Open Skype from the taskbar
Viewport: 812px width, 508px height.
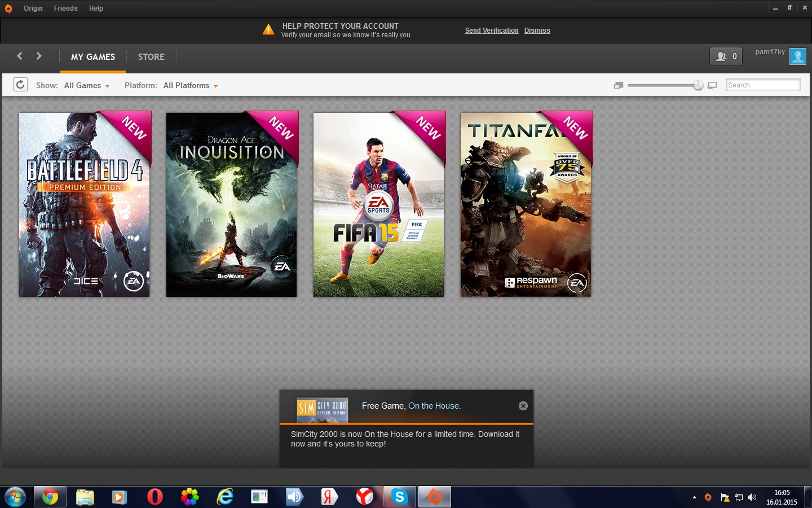[399, 497]
